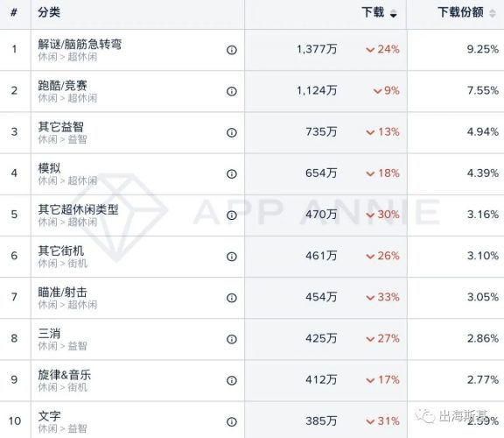Open info icon for 旋律&音乐

pyautogui.click(x=232, y=380)
